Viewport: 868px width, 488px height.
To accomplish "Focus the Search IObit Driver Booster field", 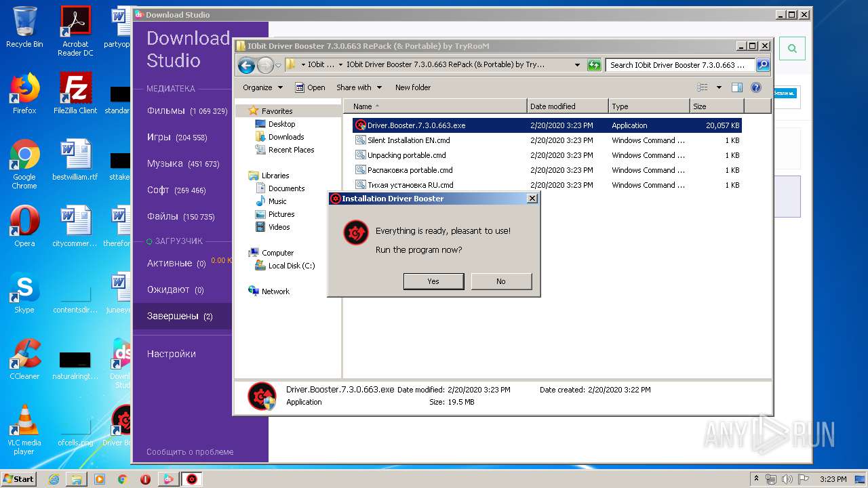I will click(680, 65).
